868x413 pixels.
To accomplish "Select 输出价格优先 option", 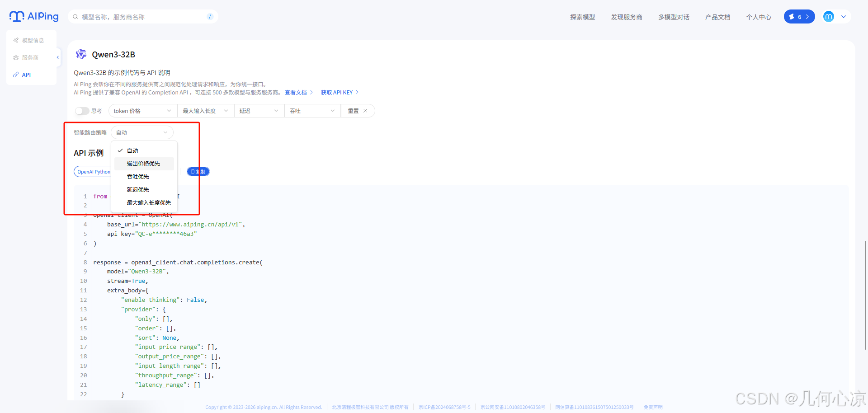I will click(144, 164).
